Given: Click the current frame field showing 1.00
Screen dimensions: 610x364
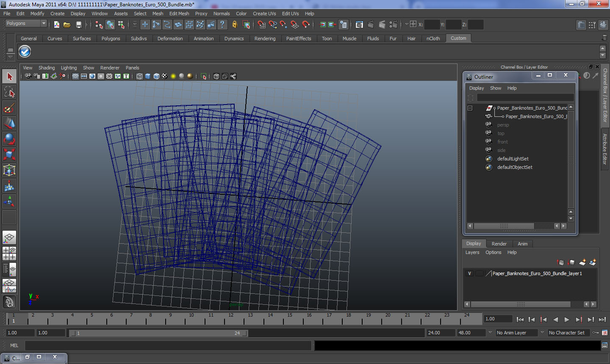Looking at the screenshot, I should coord(498,319).
